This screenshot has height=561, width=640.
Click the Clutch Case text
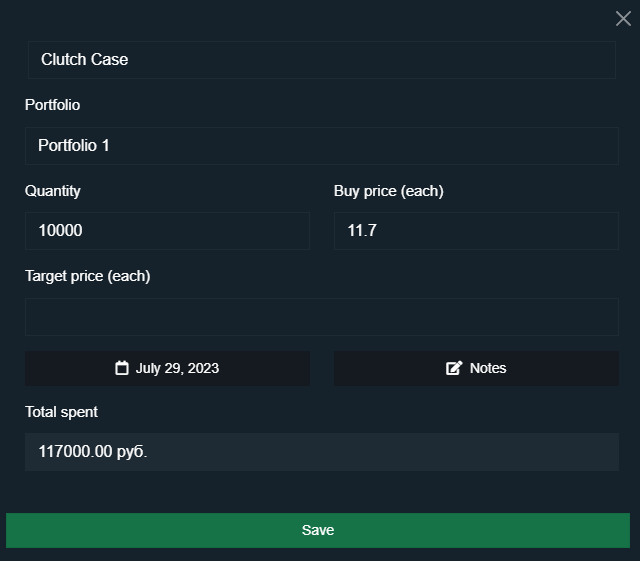[84, 60]
